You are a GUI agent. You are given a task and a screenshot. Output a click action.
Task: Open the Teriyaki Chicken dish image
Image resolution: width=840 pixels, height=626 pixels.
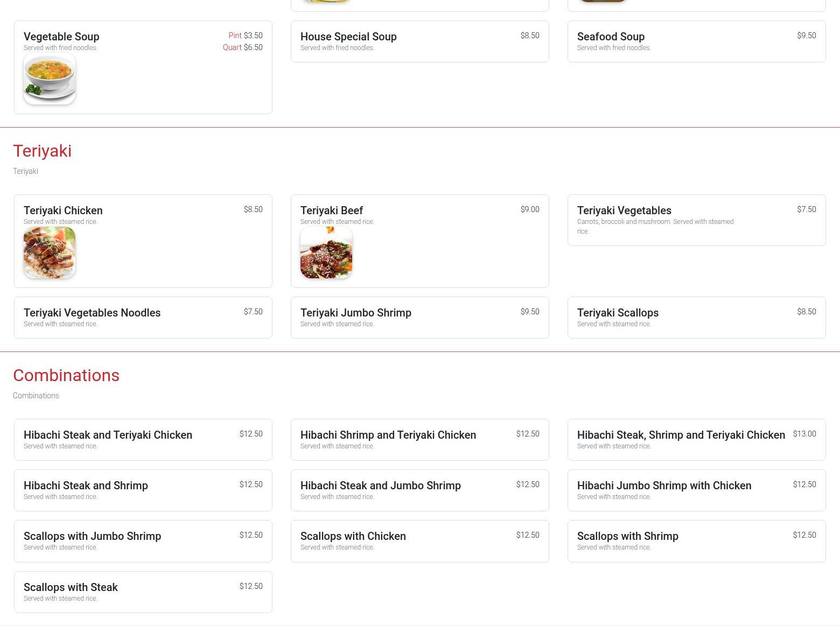50,252
